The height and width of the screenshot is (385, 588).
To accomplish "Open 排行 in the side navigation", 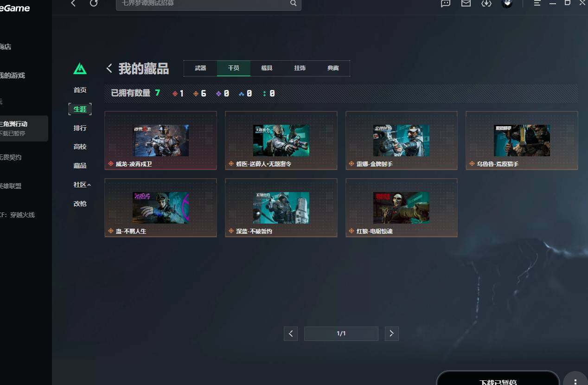I will pyautogui.click(x=80, y=128).
